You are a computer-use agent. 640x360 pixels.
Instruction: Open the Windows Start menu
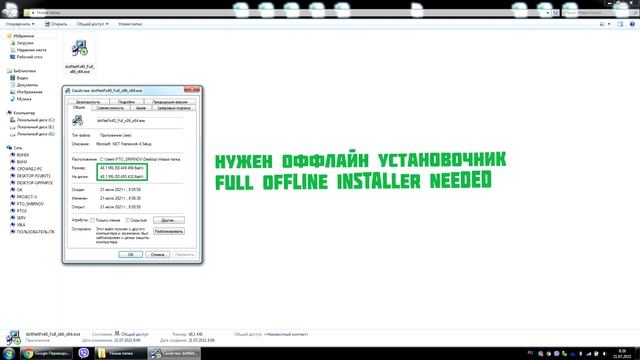9,353
